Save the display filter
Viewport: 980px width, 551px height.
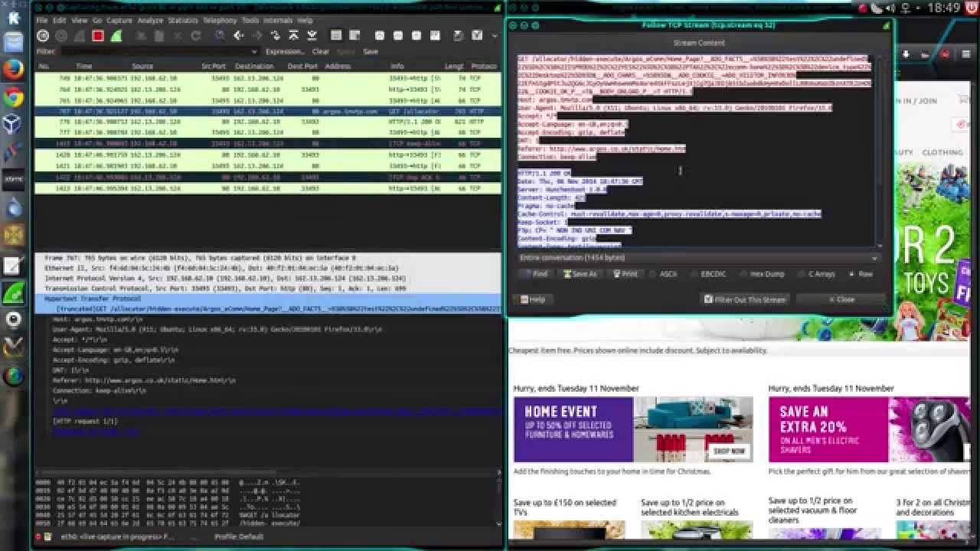[371, 52]
